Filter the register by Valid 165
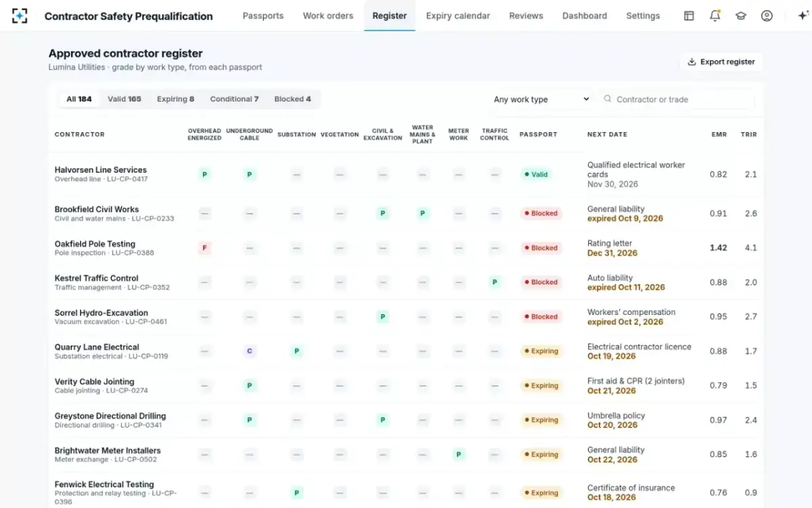This screenshot has width=812, height=508. (125, 99)
